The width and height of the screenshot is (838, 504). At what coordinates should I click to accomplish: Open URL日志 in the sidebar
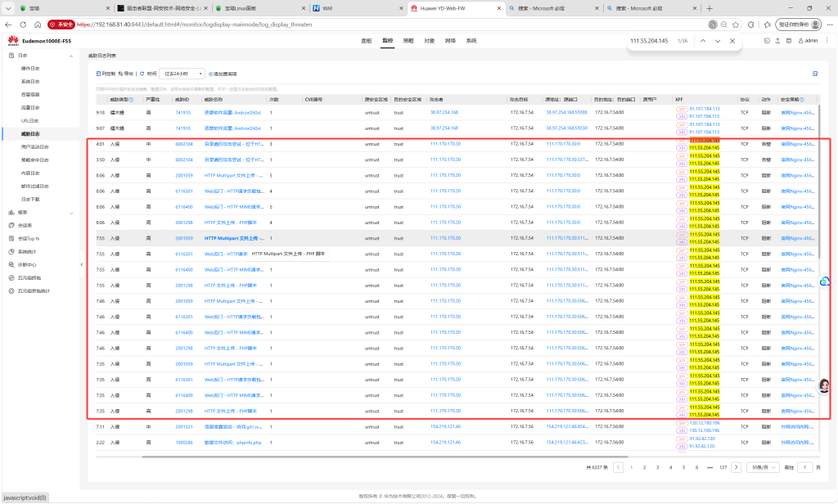coord(29,121)
